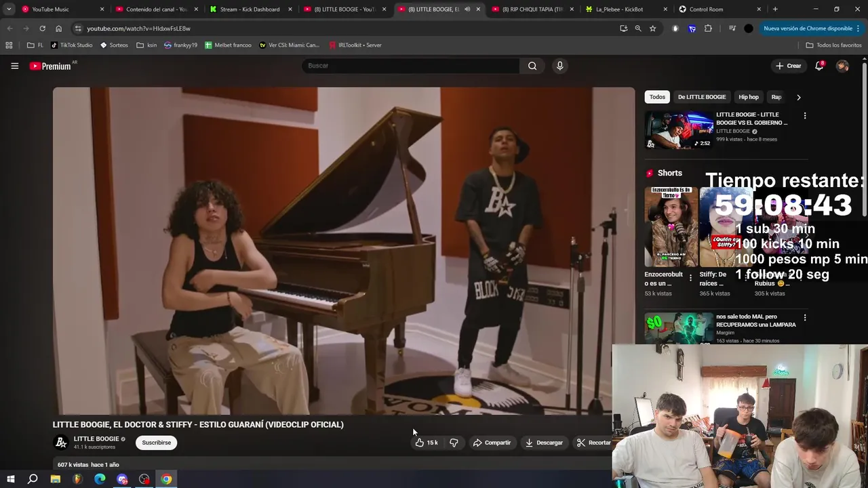
Task: Start voice search with the microphone
Action: pos(559,66)
